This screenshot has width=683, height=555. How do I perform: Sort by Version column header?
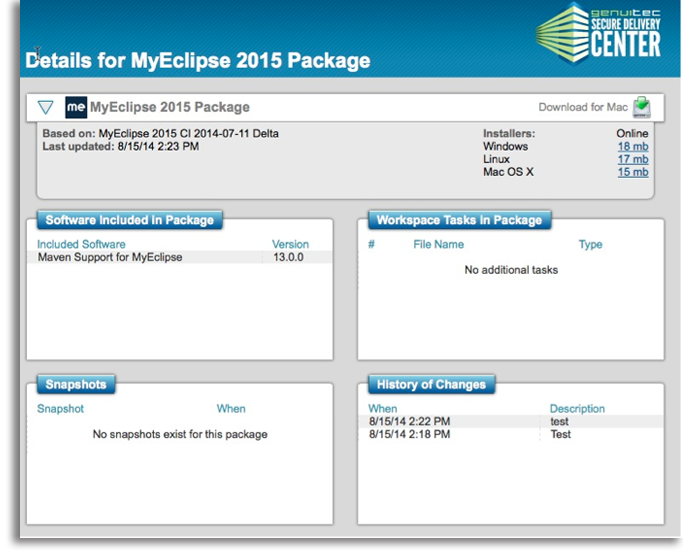click(290, 244)
